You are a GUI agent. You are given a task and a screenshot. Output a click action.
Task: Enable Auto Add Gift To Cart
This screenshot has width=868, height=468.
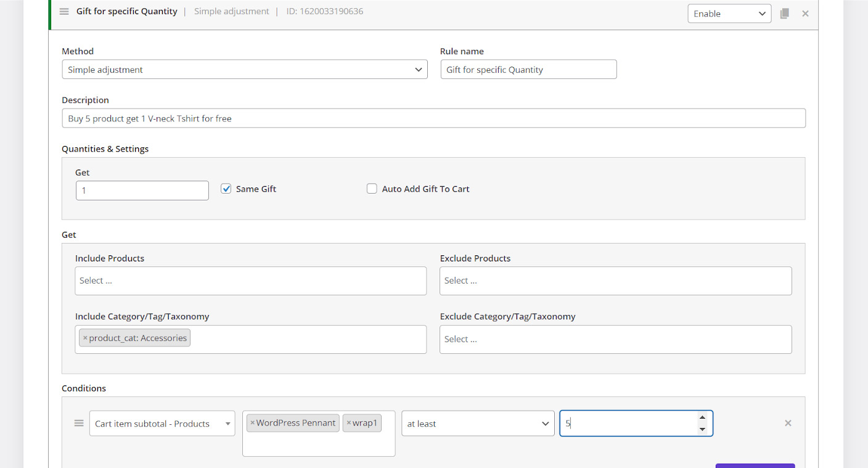tap(372, 189)
